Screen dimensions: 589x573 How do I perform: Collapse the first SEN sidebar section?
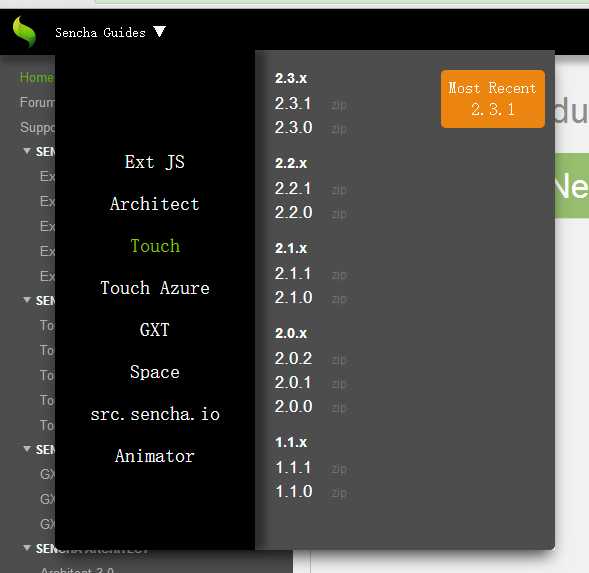(27, 151)
